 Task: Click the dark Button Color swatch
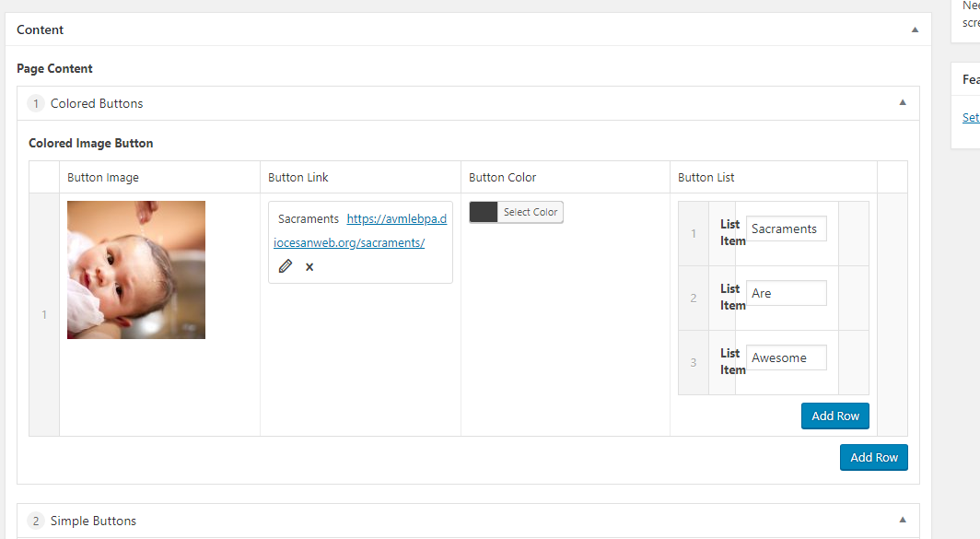pyautogui.click(x=484, y=212)
